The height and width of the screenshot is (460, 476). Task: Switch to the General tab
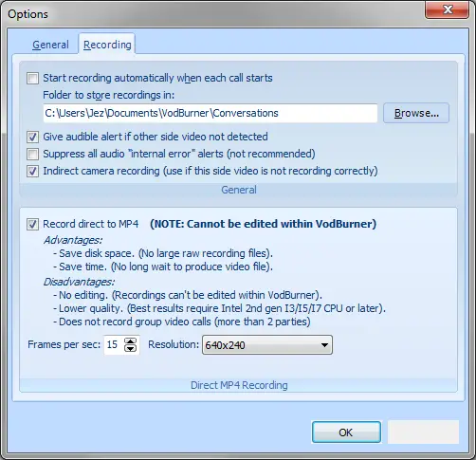50,45
